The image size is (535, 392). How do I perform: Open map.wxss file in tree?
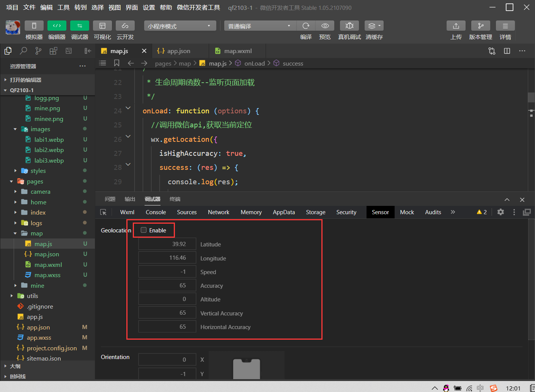[47, 275]
